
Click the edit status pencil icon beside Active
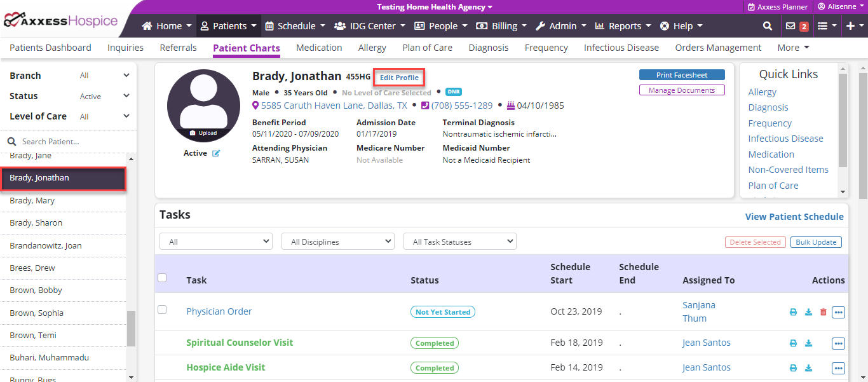tap(216, 153)
